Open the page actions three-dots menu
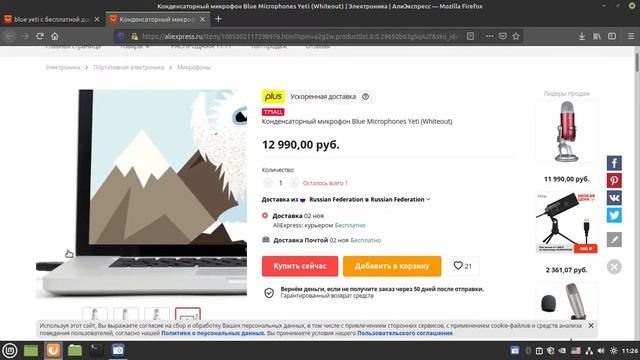The image size is (640, 360). pos(489,36)
